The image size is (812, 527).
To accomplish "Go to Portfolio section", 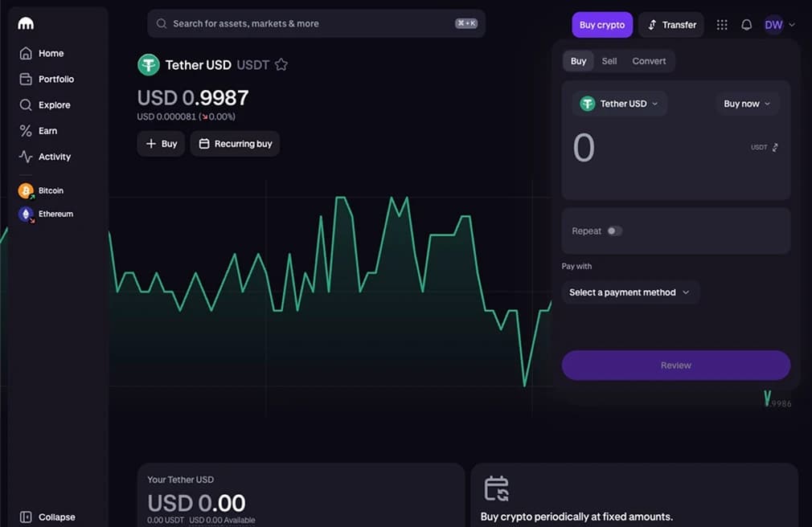I will click(x=47, y=80).
